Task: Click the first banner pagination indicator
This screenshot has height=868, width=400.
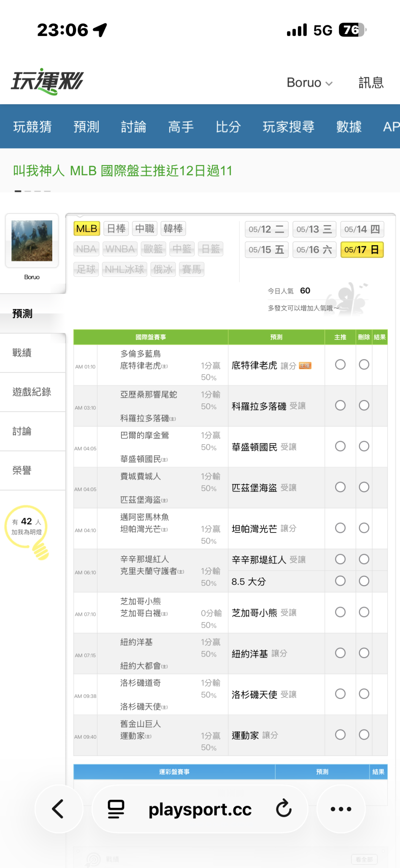Action: click(x=18, y=191)
